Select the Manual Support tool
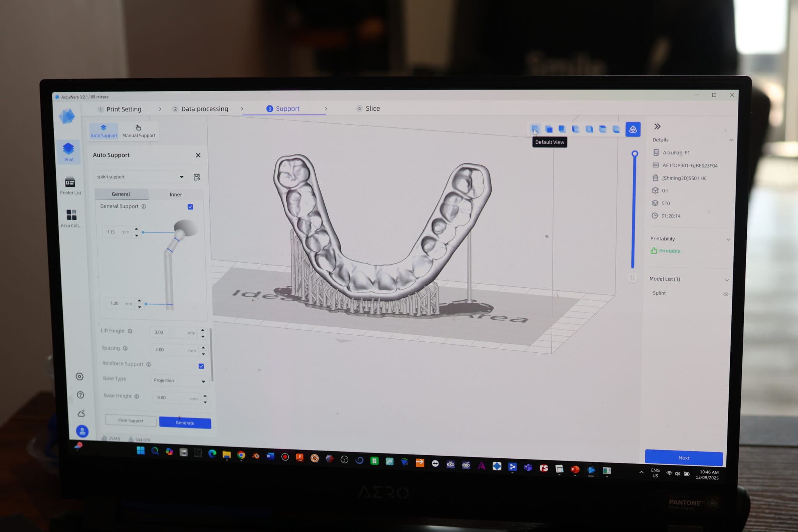The image size is (798, 532). tap(139, 131)
